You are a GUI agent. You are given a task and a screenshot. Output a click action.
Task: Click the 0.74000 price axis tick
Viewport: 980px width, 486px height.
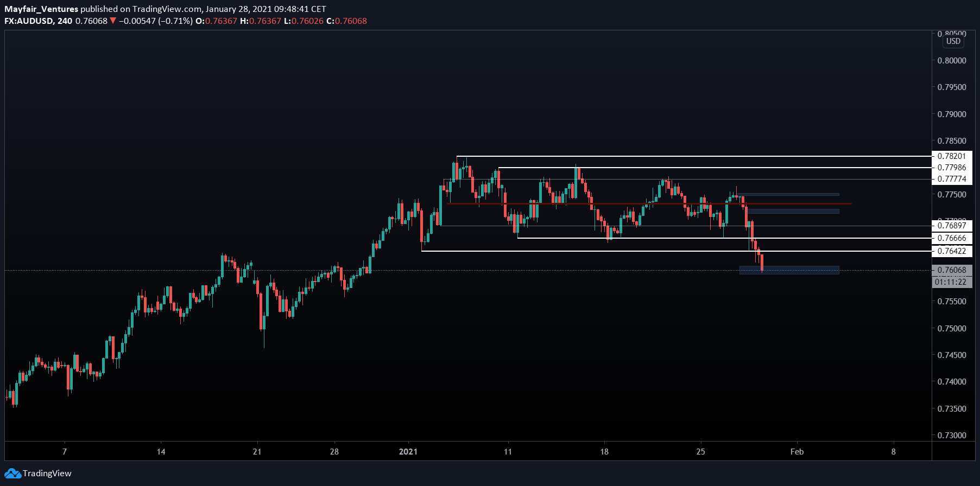pyautogui.click(x=952, y=382)
